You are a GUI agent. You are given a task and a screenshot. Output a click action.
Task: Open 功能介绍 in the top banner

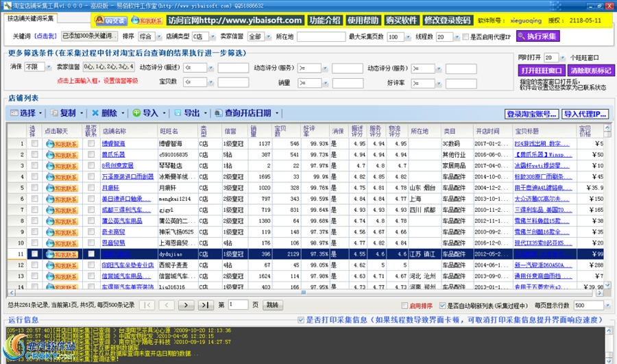tap(325, 20)
